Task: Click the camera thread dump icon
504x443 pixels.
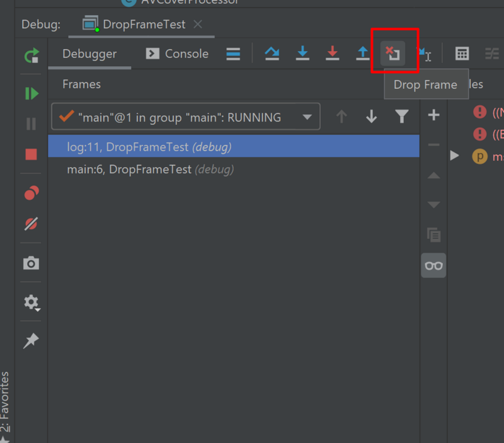Action: [x=31, y=263]
